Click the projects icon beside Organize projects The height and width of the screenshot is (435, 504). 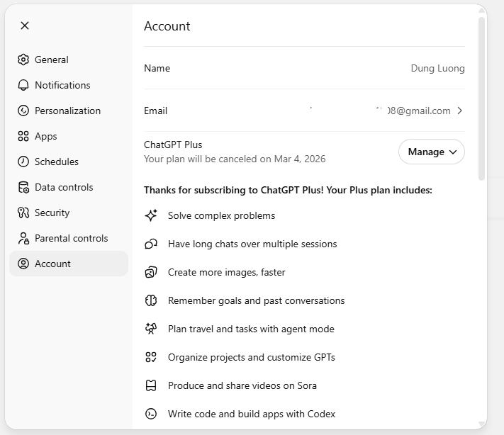tap(151, 357)
